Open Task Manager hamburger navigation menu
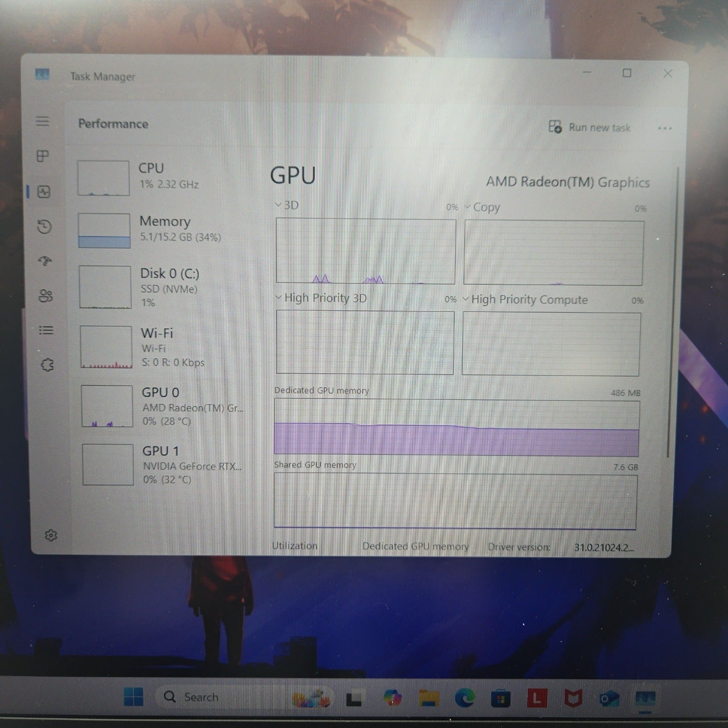This screenshot has height=728, width=728. coord(43,121)
